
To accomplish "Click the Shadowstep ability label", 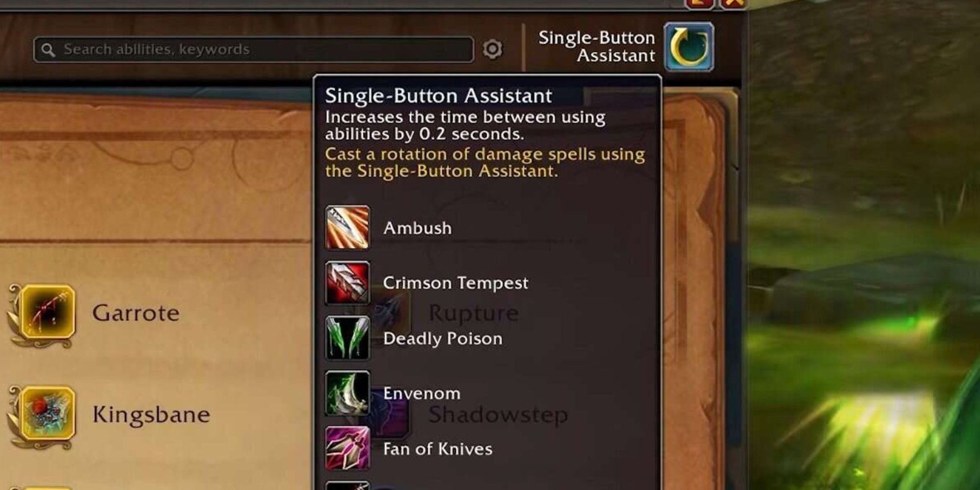I will (x=498, y=415).
